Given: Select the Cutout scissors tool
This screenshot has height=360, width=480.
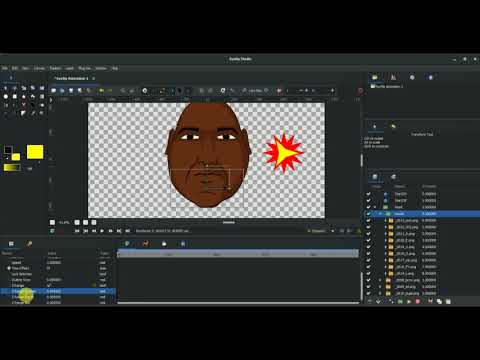Looking at the screenshot, I should [24, 105].
